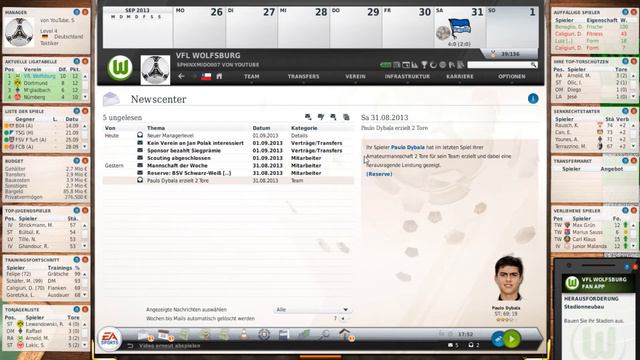640x360 pixels.
Task: Open the OPTIONEN menu
Action: (x=511, y=76)
